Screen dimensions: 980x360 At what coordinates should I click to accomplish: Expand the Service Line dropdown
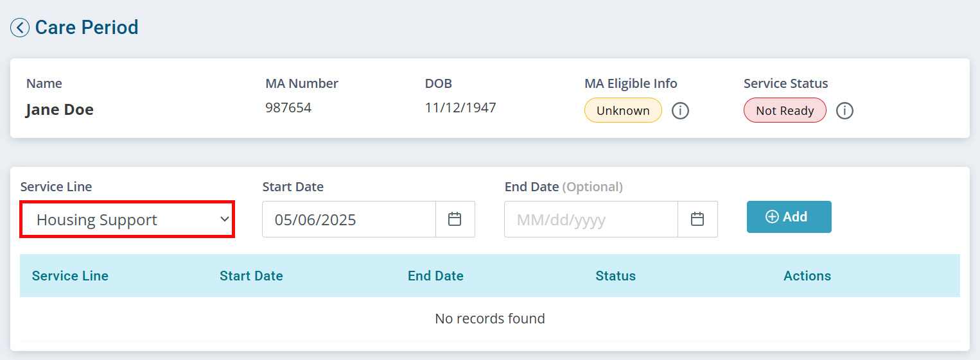click(127, 219)
